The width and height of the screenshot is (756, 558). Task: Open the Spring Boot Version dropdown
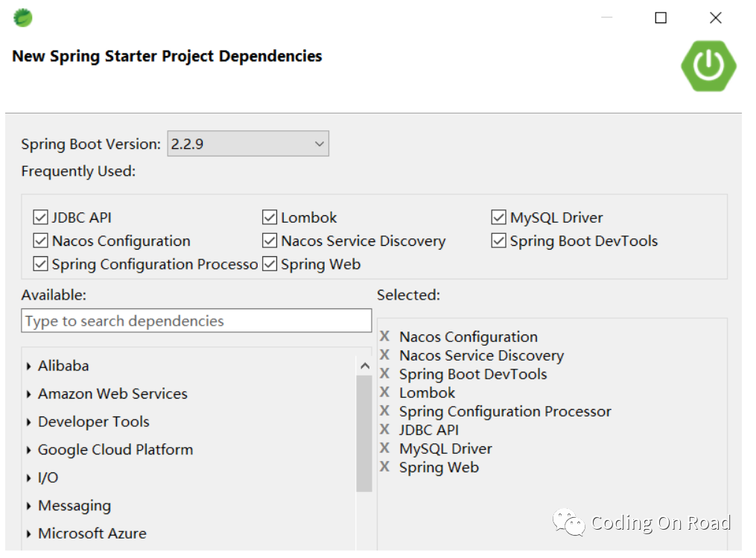(248, 144)
